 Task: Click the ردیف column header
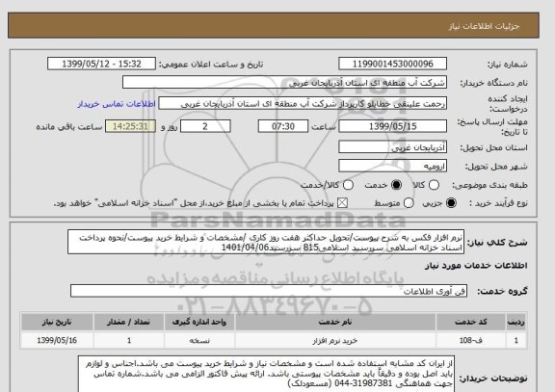(x=516, y=322)
